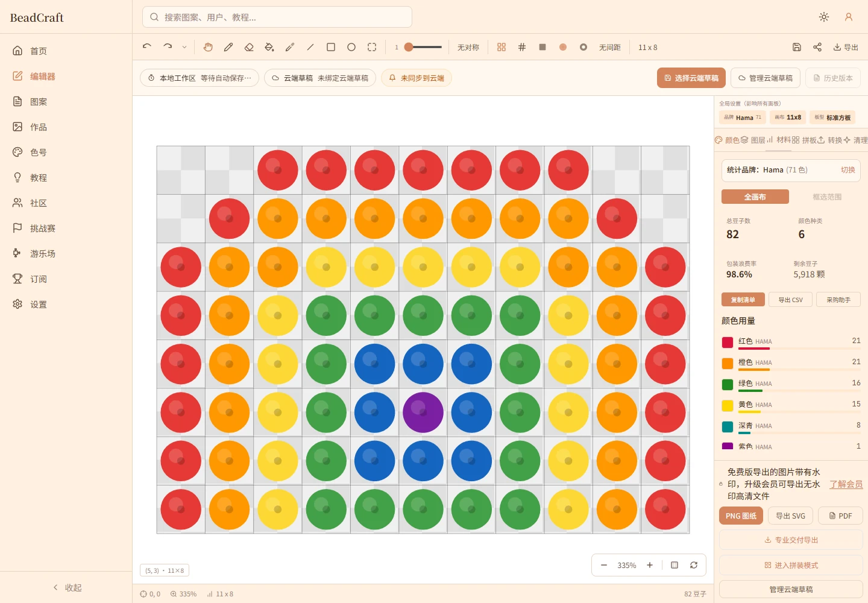Image resolution: width=868 pixels, height=603 pixels.
Task: Expand the undo history dropdown arrow
Action: pyautogui.click(x=184, y=47)
